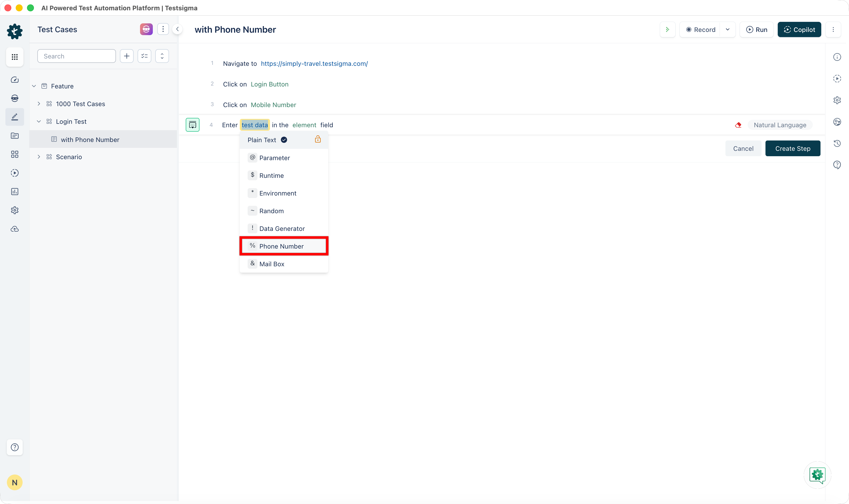
Task: Open the simply-travel.testsigma.com link
Action: tap(314, 64)
